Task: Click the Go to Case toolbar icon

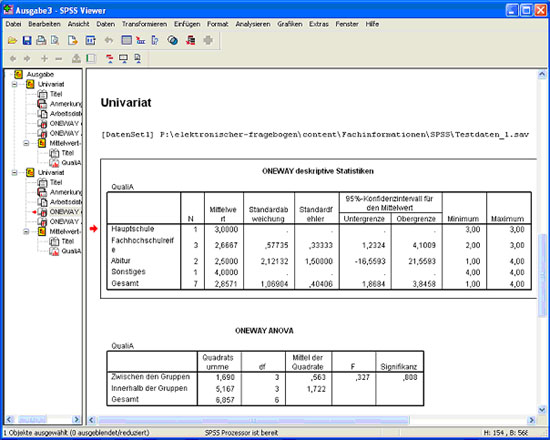Action: 141,41
